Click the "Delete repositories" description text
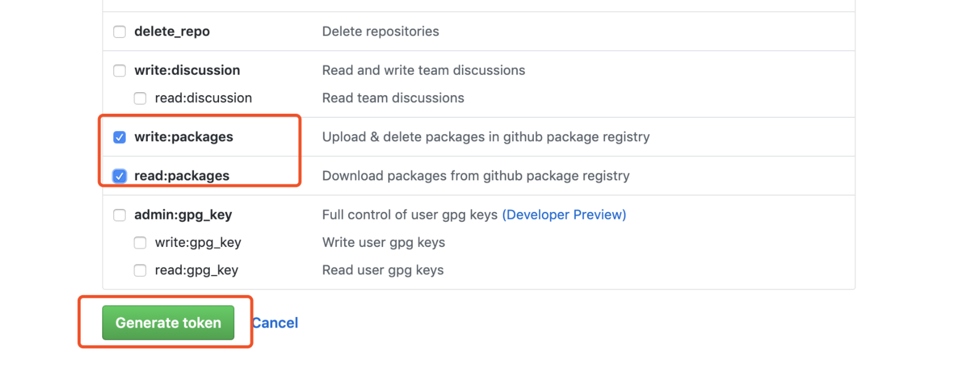The image size is (980, 390). 380,32
